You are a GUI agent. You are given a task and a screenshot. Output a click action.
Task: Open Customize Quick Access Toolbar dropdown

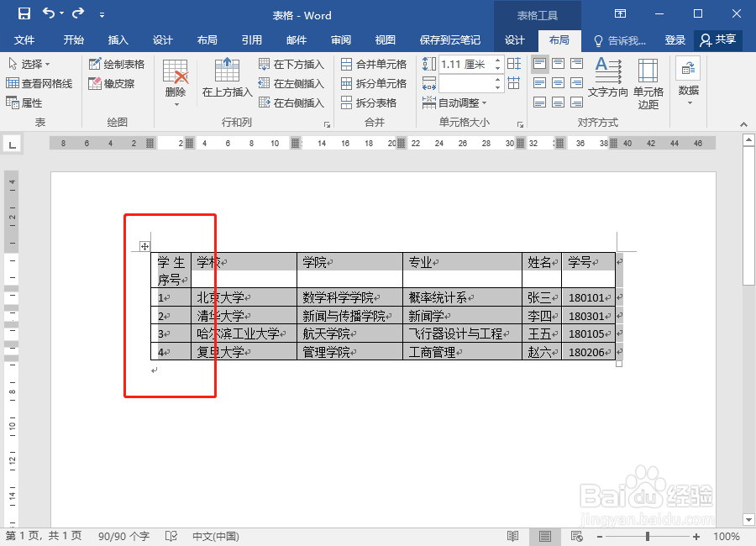click(102, 15)
